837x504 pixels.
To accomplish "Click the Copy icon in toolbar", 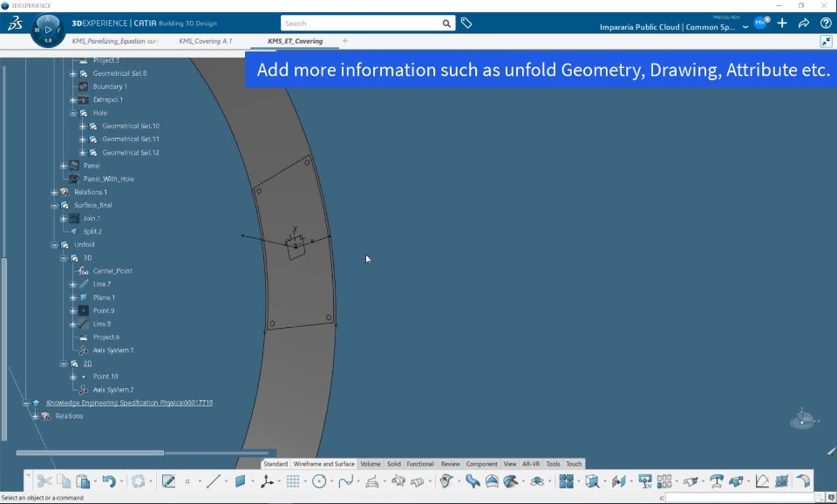I will pos(64,481).
